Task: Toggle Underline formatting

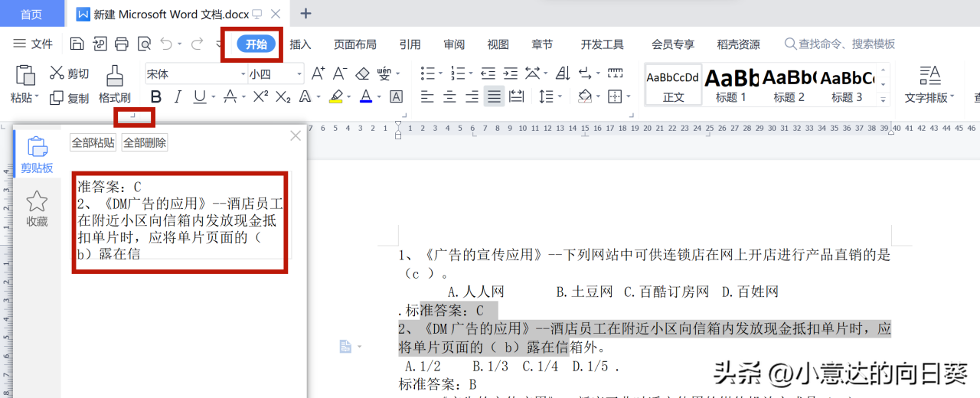Action: coord(199,96)
